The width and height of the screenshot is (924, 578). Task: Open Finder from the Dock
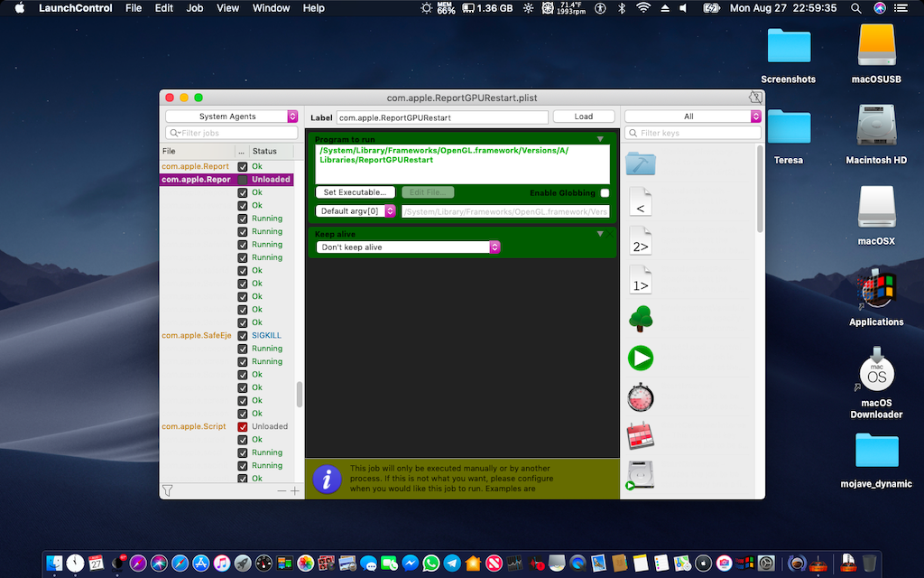[x=54, y=564]
